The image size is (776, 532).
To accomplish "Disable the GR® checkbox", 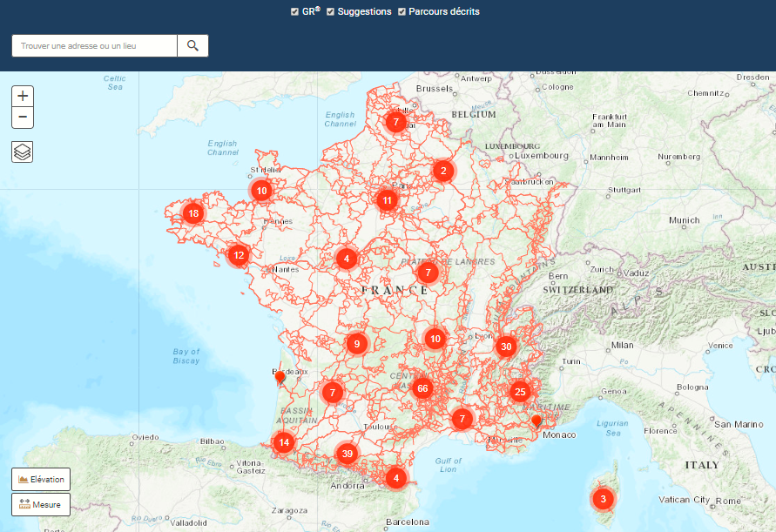I will click(x=294, y=12).
